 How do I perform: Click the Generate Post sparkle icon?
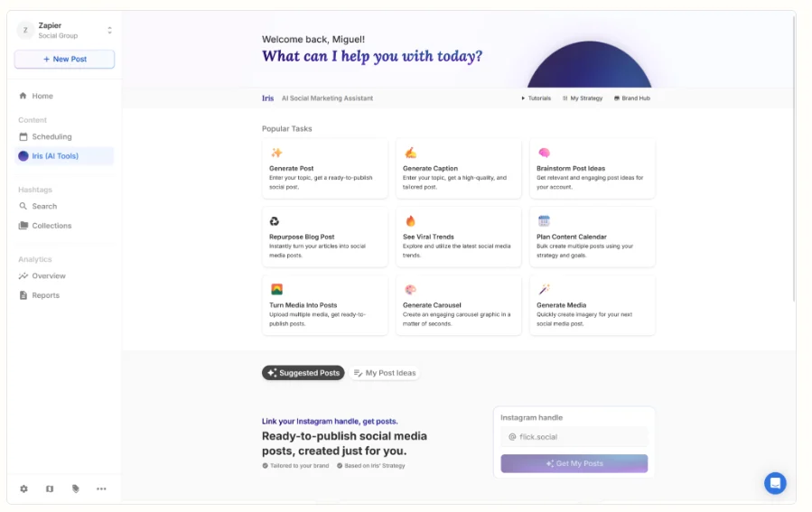(x=276, y=153)
